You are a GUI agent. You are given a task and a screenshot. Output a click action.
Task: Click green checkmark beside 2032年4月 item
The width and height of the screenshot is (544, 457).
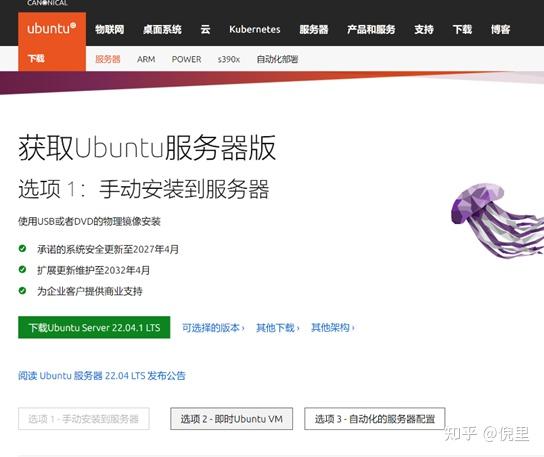[x=22, y=269]
